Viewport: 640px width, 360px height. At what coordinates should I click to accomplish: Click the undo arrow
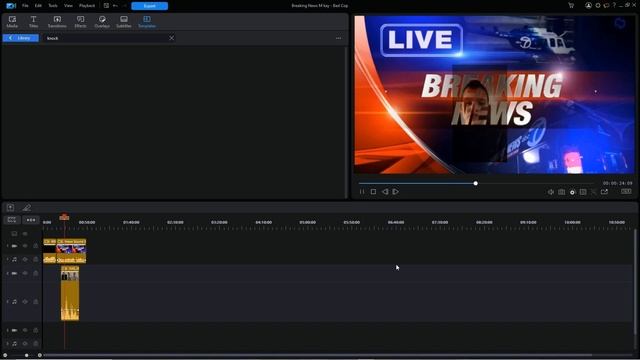tap(116, 6)
